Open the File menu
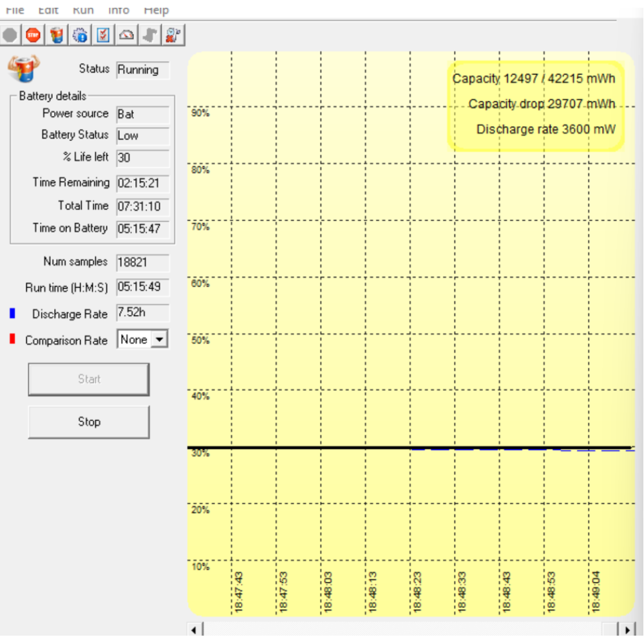 coord(14,10)
